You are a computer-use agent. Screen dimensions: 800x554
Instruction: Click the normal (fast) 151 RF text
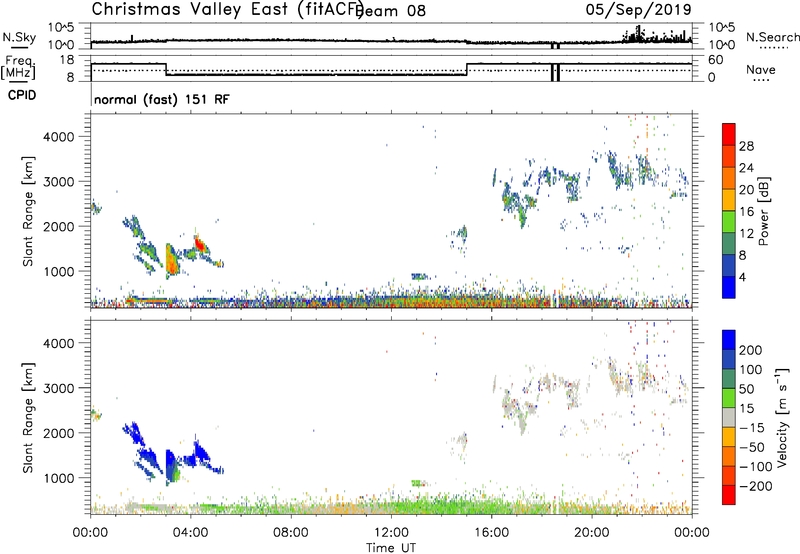161,99
